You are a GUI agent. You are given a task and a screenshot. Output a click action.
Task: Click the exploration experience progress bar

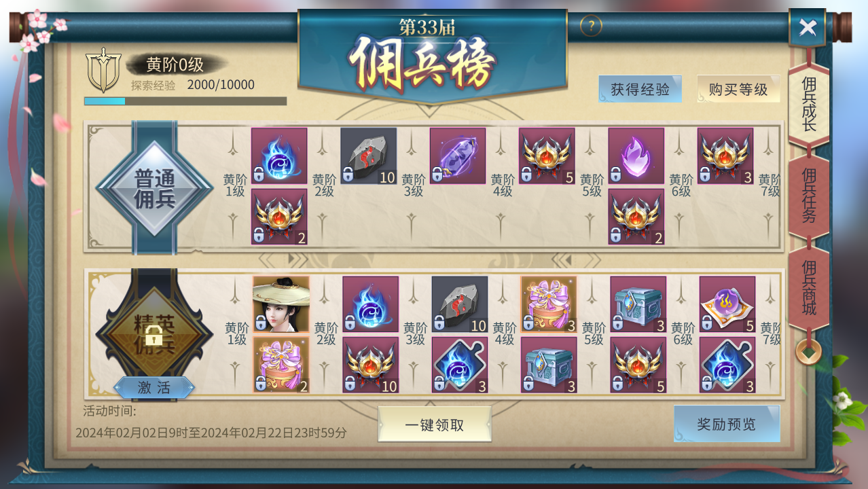185,101
